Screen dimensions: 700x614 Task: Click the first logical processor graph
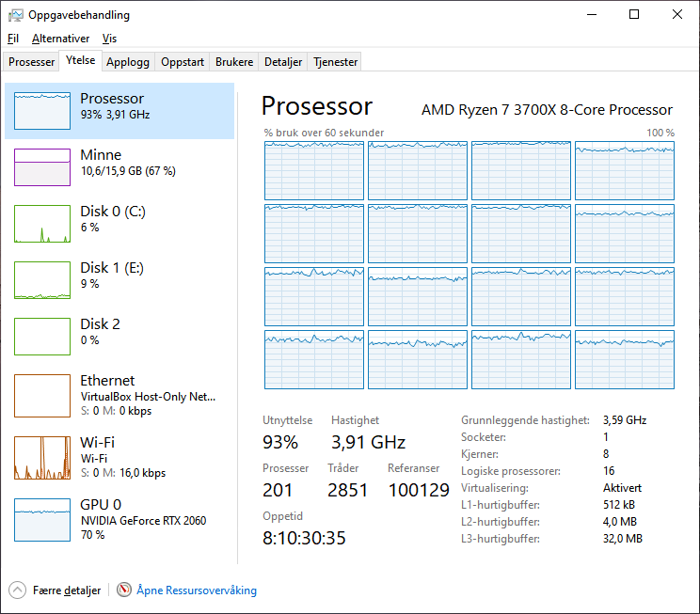[x=313, y=170]
